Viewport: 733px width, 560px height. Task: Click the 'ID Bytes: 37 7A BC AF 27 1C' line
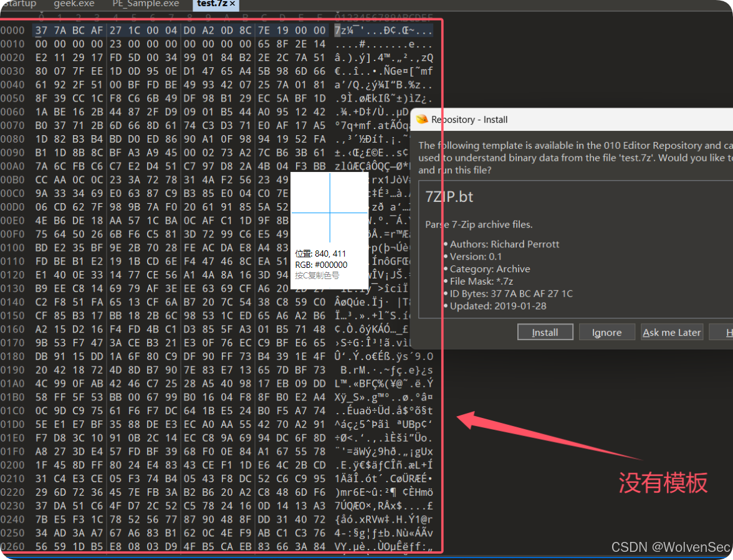click(511, 293)
